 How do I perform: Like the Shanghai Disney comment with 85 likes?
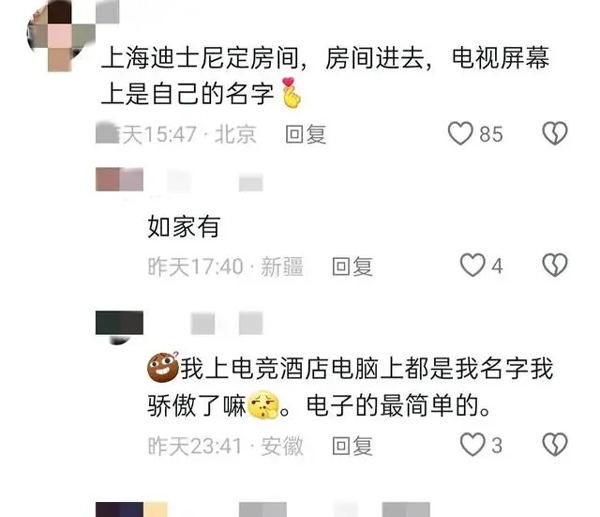pos(460,133)
